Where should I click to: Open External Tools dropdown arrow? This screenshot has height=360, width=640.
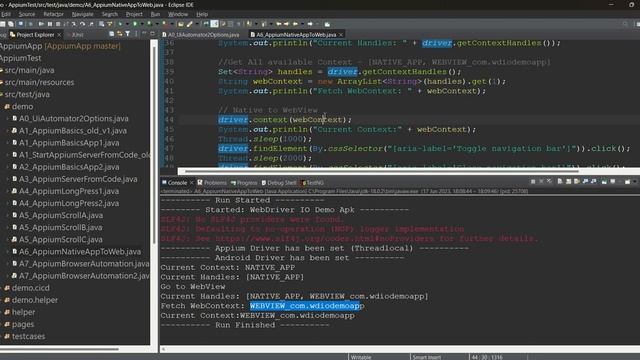[172, 24]
